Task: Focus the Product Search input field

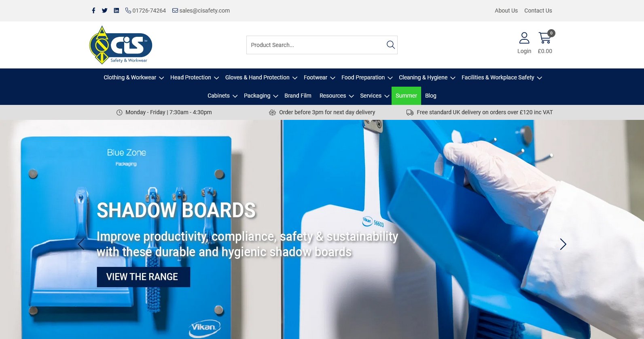Action: coord(316,45)
